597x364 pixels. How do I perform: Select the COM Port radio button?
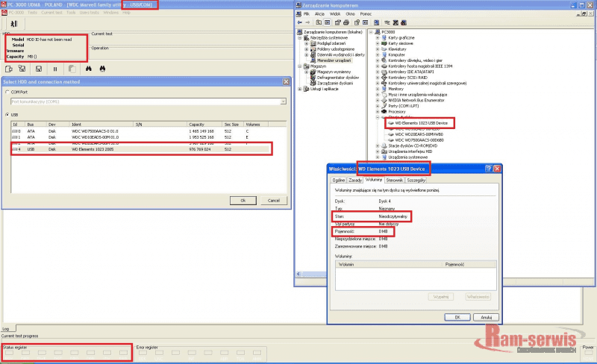(x=7, y=92)
